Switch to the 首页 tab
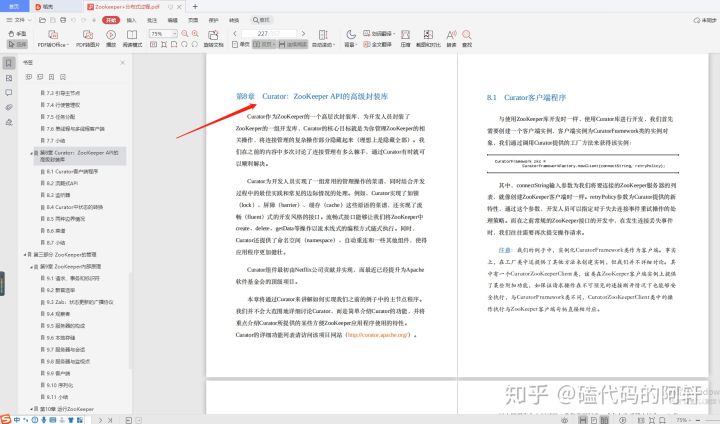Viewport: 720px width, 424px height. pos(14,6)
